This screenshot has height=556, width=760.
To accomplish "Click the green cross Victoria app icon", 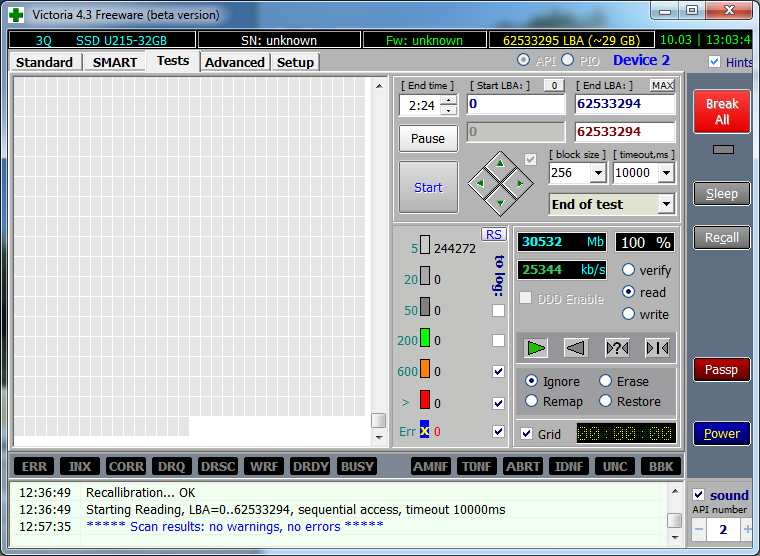I will point(16,15).
